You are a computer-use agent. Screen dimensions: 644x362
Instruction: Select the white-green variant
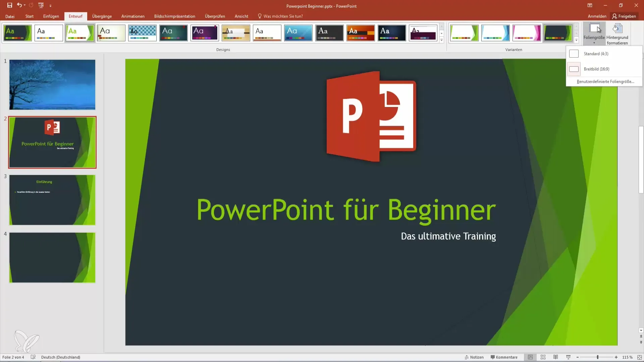(464, 33)
